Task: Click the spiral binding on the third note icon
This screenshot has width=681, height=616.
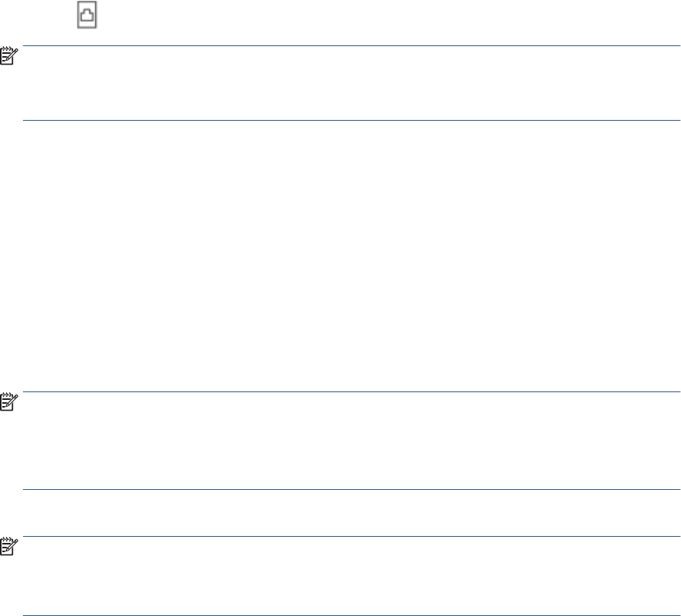Action: point(6,540)
